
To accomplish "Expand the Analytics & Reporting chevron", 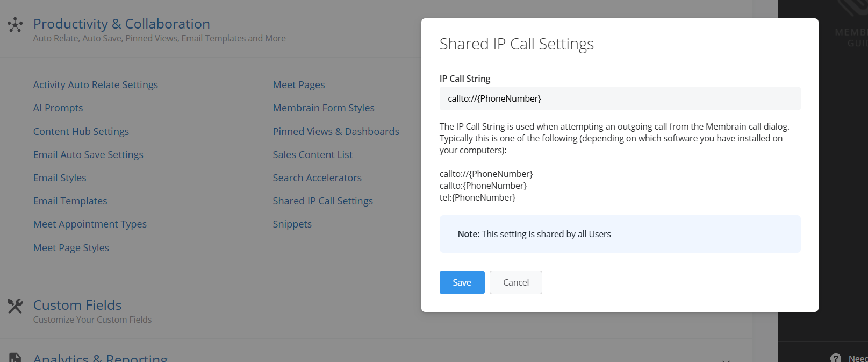I will point(726,360).
